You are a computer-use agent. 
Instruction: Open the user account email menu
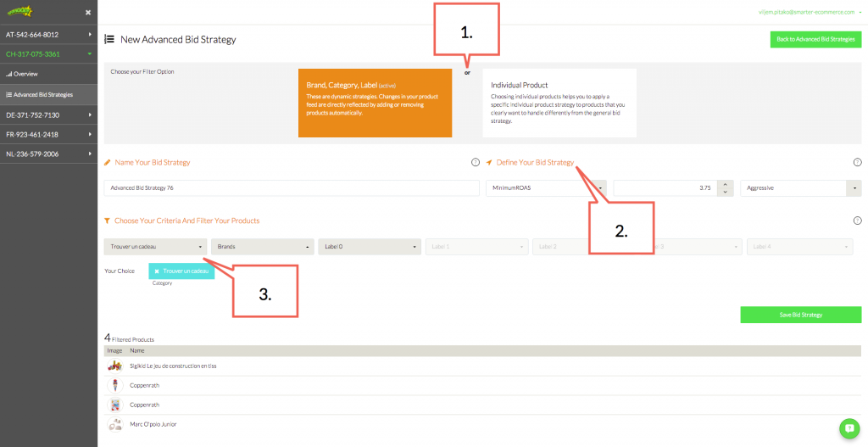pyautogui.click(x=810, y=12)
